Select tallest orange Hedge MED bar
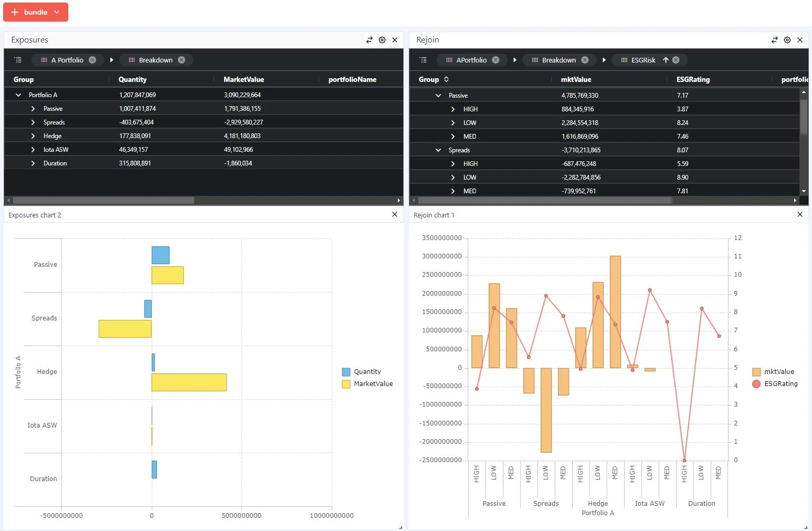Screen dimensions: 812x531 click(x=615, y=312)
